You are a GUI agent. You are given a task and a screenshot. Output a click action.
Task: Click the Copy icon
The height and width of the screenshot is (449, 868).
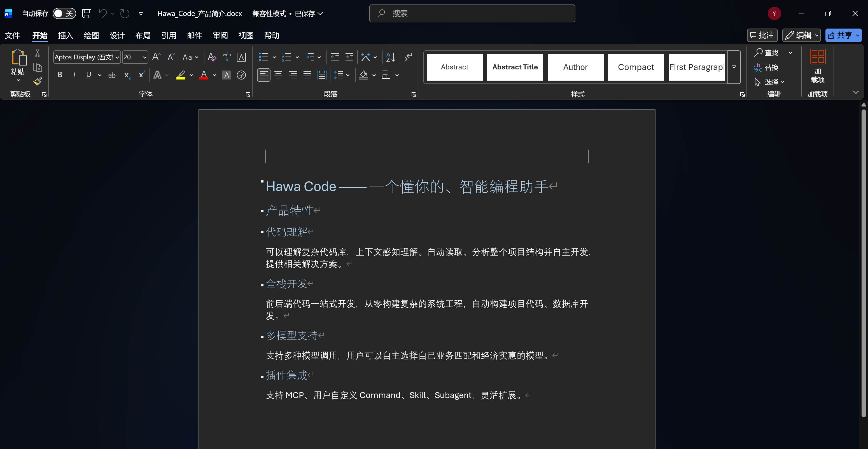click(x=38, y=67)
